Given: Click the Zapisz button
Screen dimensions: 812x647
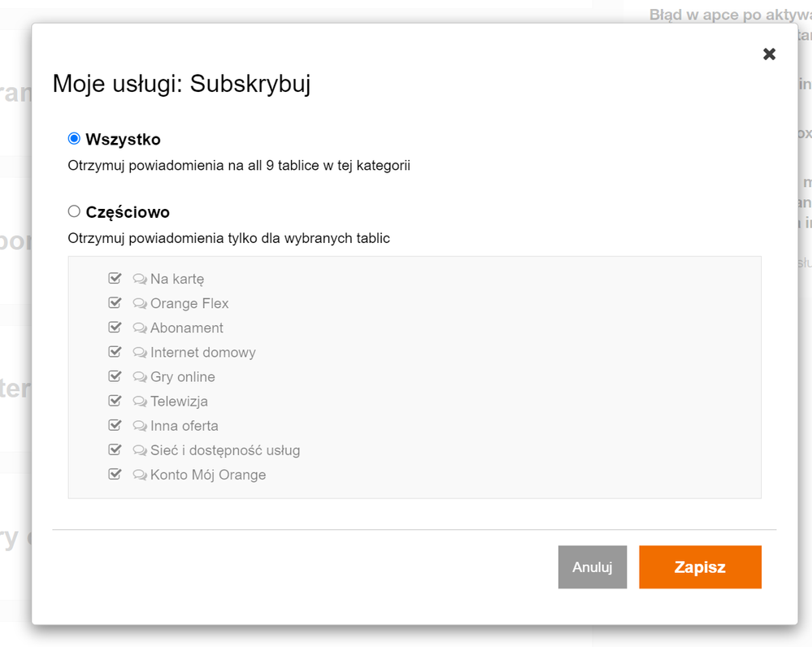Looking at the screenshot, I should click(700, 567).
